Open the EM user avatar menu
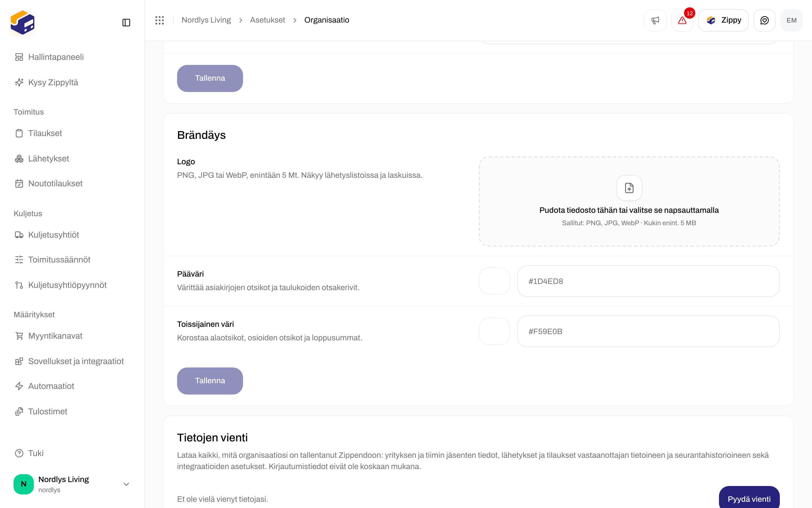This screenshot has width=812, height=508. point(791,20)
